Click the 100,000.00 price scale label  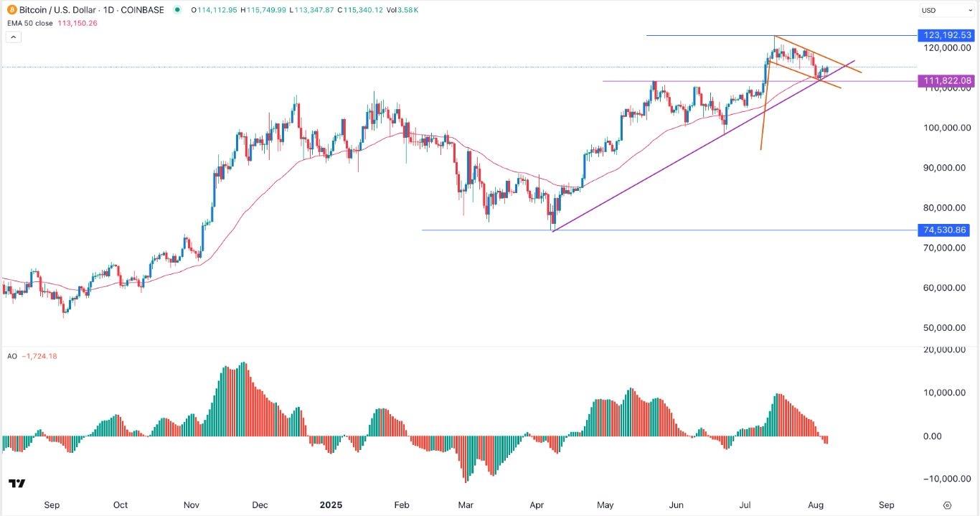(943, 128)
